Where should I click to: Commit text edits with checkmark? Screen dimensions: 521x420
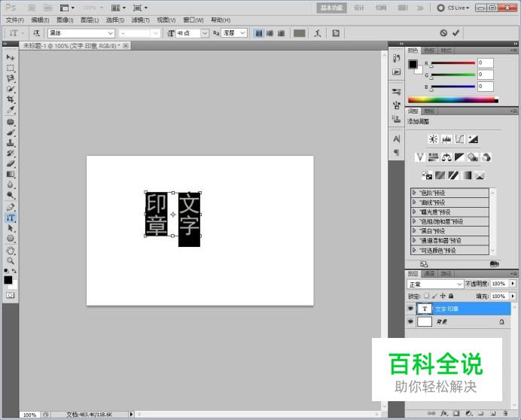coord(456,32)
